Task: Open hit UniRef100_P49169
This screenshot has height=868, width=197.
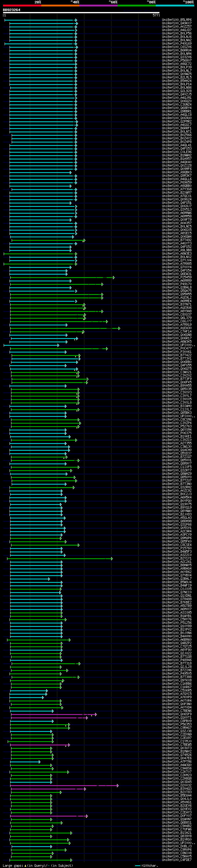Action: pyautogui.click(x=177, y=43)
